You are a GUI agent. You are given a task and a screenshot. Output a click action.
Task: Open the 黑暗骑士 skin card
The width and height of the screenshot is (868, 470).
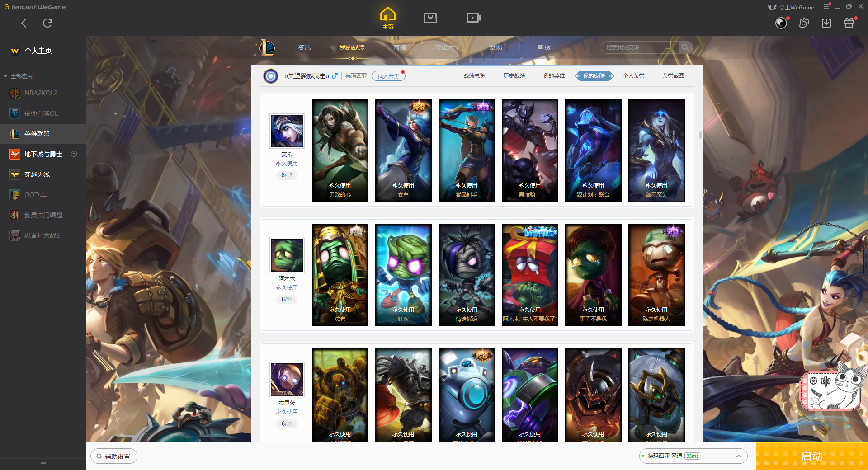530,150
